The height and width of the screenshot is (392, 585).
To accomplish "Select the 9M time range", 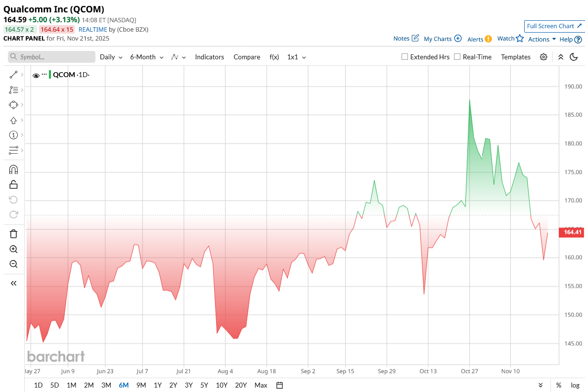I will [141, 385].
